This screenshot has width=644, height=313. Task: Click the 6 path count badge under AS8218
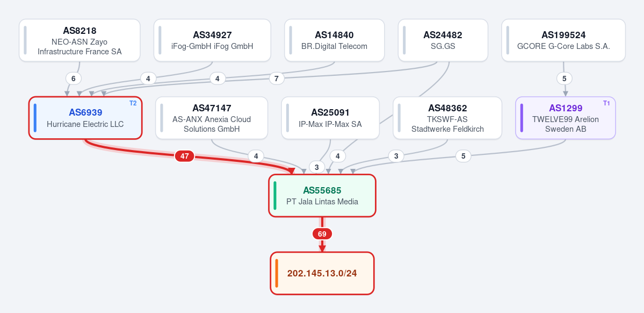[74, 78]
